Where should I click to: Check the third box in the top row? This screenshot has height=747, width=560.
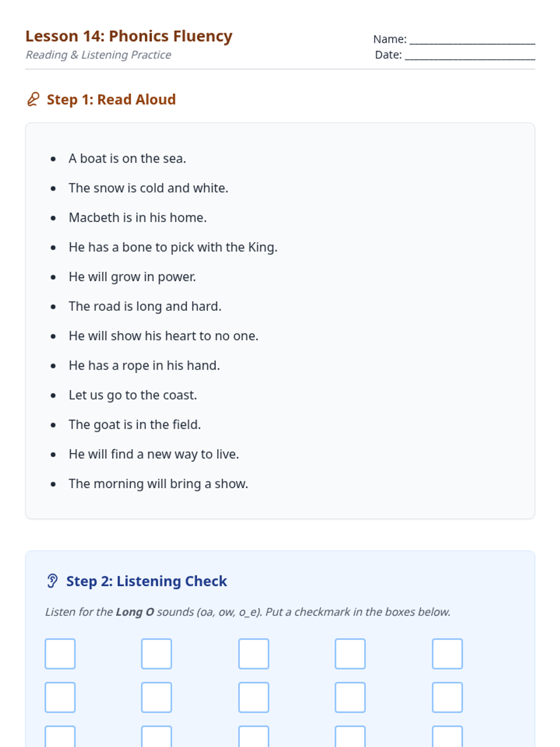click(x=254, y=654)
